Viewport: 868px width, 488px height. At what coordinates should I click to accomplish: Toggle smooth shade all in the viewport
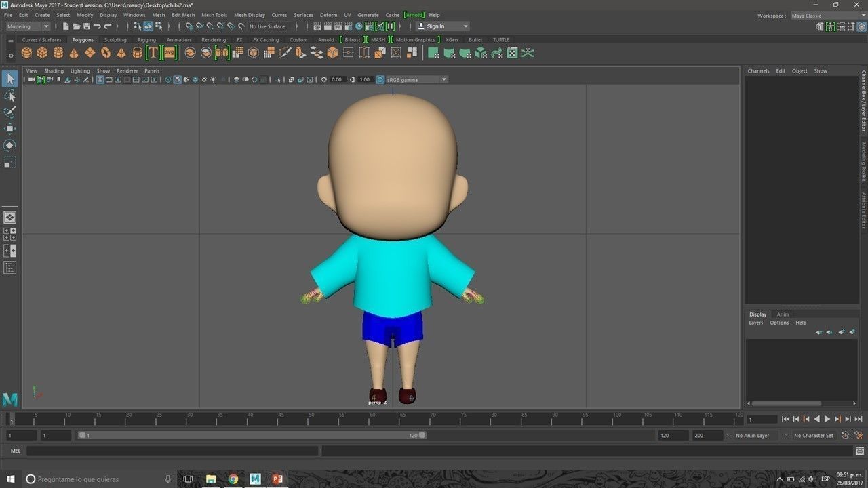(177, 79)
